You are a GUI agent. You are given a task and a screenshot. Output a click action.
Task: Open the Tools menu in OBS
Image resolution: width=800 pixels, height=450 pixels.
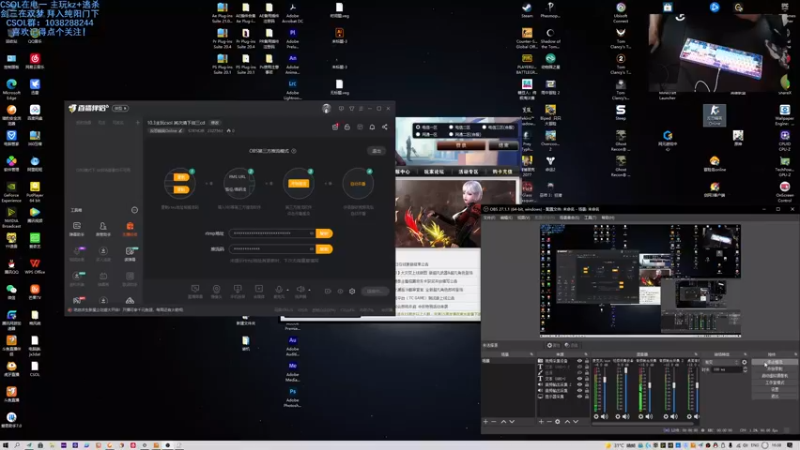click(590, 218)
